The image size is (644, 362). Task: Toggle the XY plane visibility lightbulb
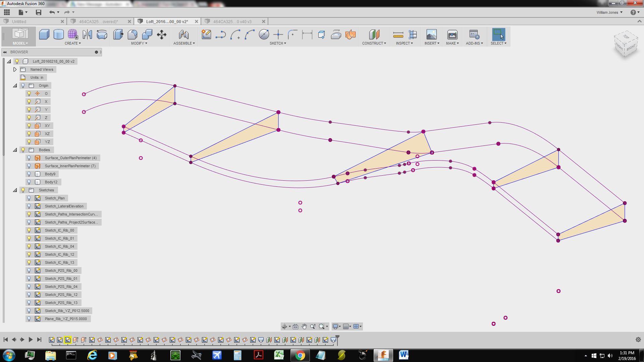[29, 126]
